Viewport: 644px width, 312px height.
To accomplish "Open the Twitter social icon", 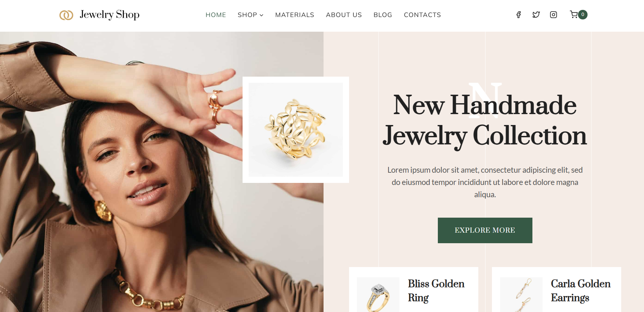I will (536, 15).
